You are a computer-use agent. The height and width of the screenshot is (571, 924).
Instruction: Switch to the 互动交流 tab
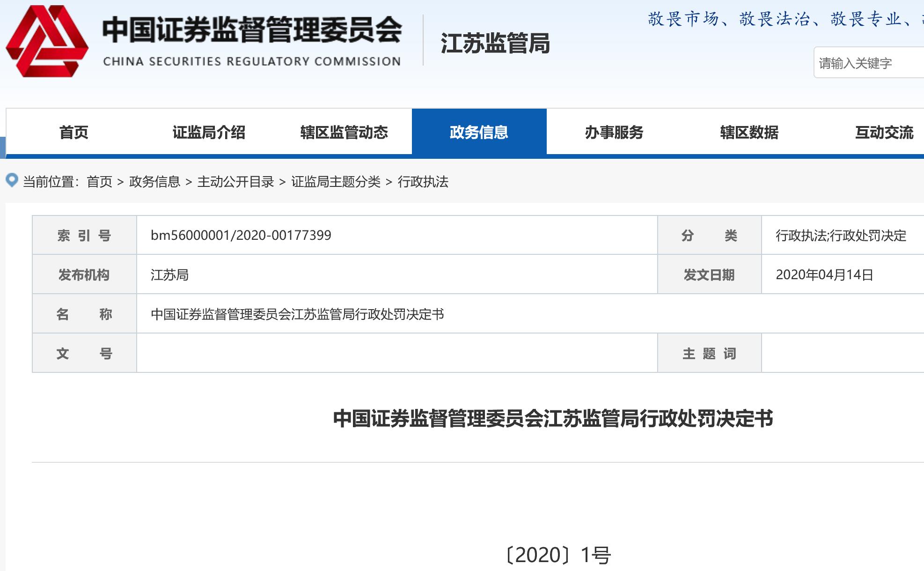(884, 133)
